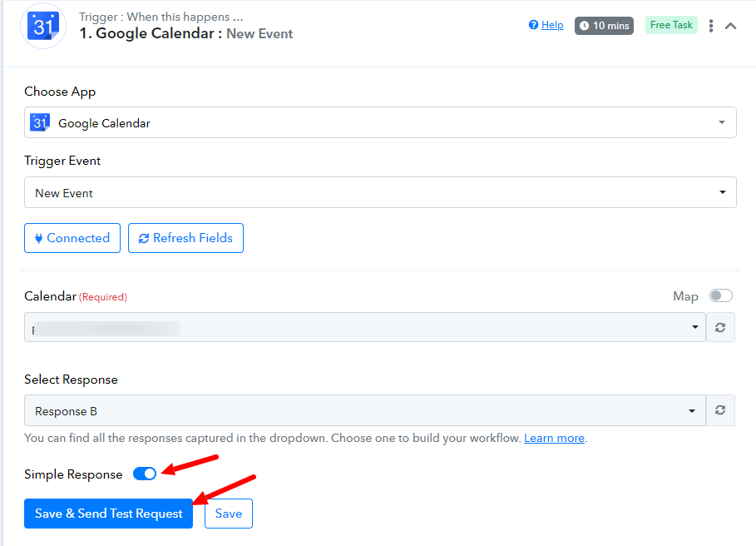The width and height of the screenshot is (756, 546).
Task: Click the 'Trigger : When this happens ...' text
Action: tap(161, 17)
